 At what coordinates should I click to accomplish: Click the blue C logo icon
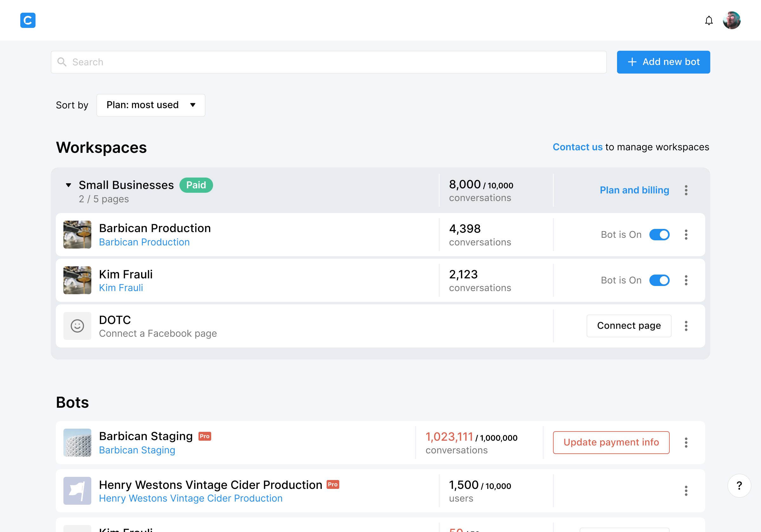click(x=28, y=20)
